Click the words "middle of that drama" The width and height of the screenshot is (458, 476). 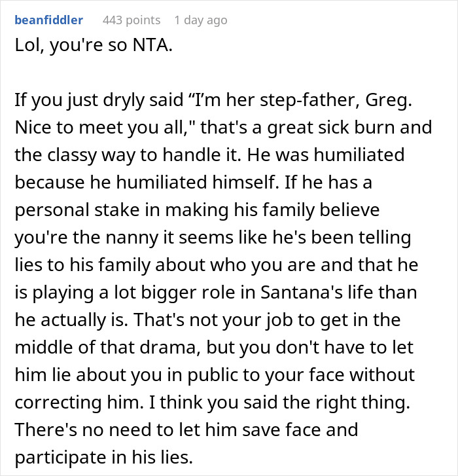tap(108, 348)
